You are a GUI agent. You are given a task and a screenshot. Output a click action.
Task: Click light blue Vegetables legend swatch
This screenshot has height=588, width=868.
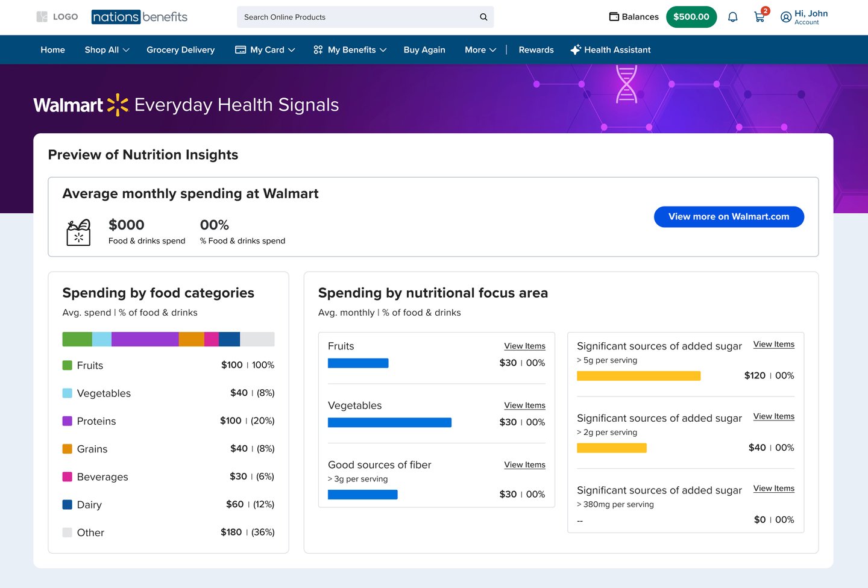(68, 393)
